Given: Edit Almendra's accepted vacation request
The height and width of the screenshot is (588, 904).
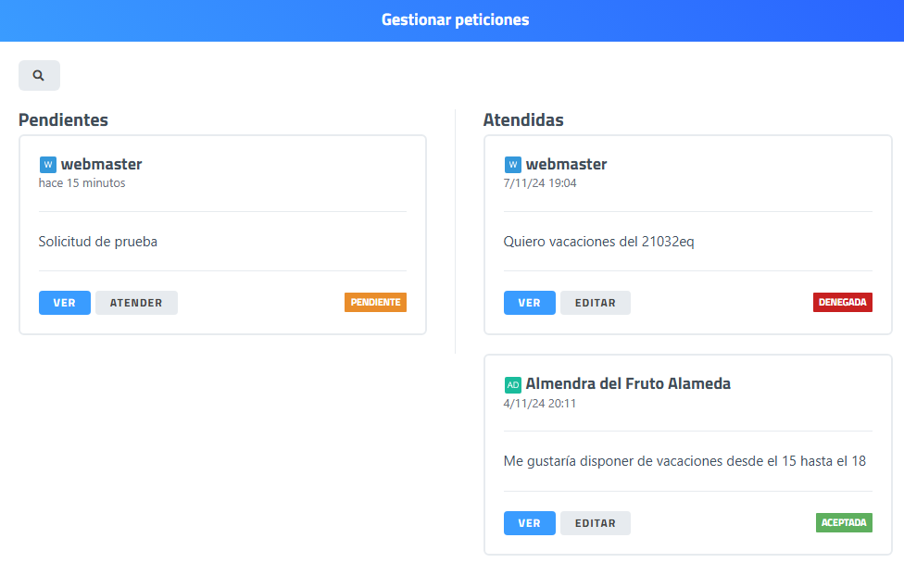Looking at the screenshot, I should point(595,523).
